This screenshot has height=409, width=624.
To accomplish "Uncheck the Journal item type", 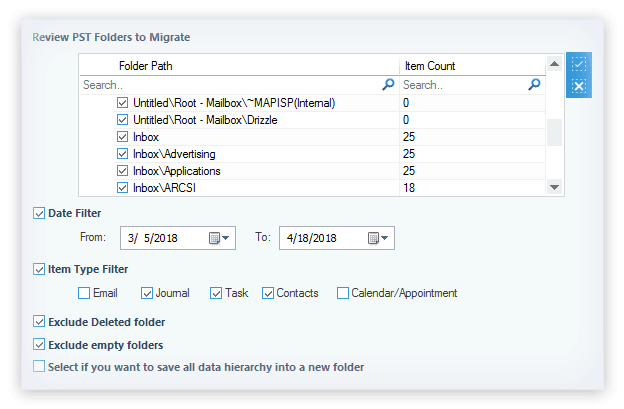I will (148, 293).
